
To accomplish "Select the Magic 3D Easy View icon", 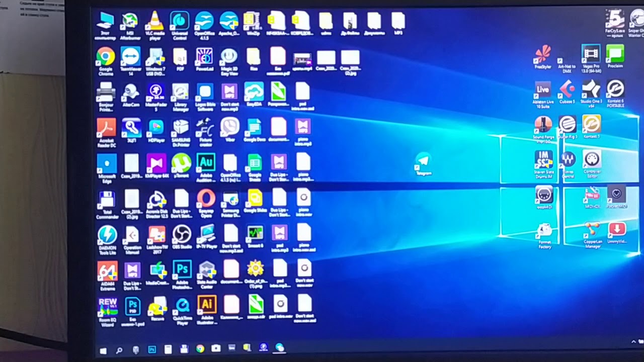I will pyautogui.click(x=229, y=61).
